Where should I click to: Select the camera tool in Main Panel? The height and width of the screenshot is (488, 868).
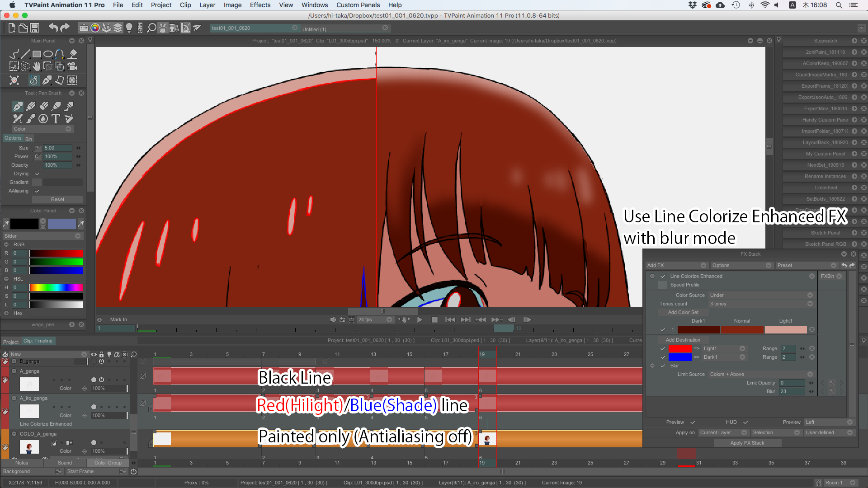[72, 66]
